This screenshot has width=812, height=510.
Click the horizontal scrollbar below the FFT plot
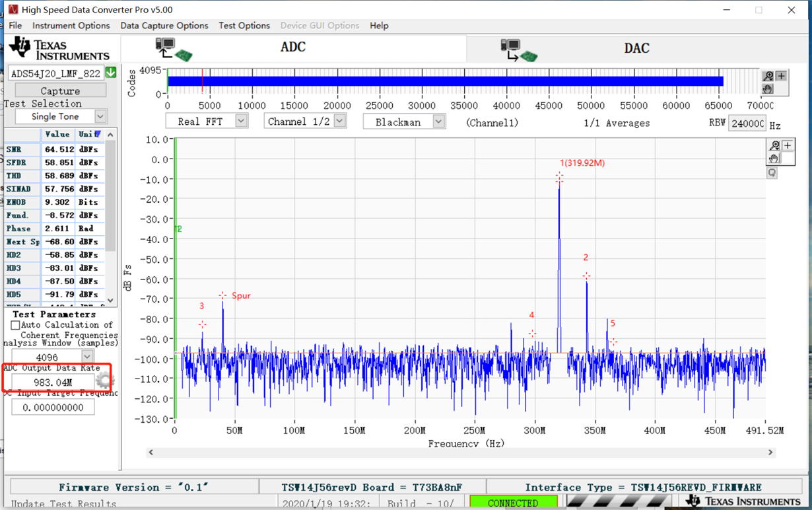coord(461,453)
